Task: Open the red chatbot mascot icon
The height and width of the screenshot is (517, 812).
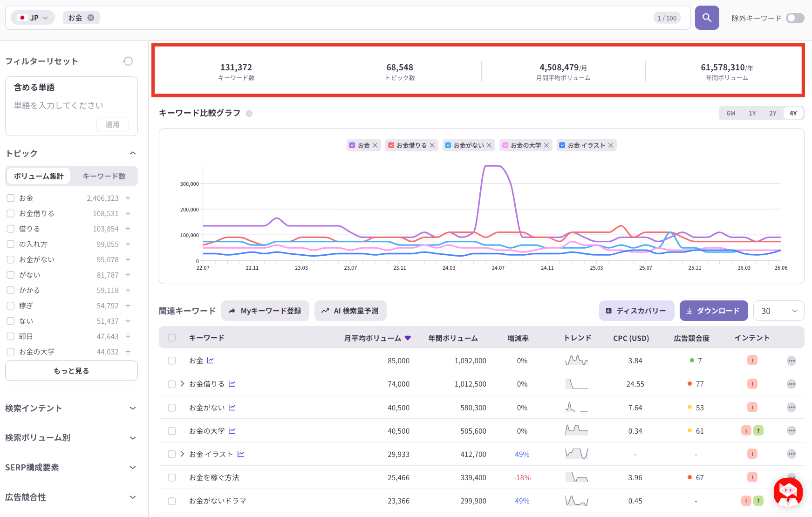Action: coord(788,492)
